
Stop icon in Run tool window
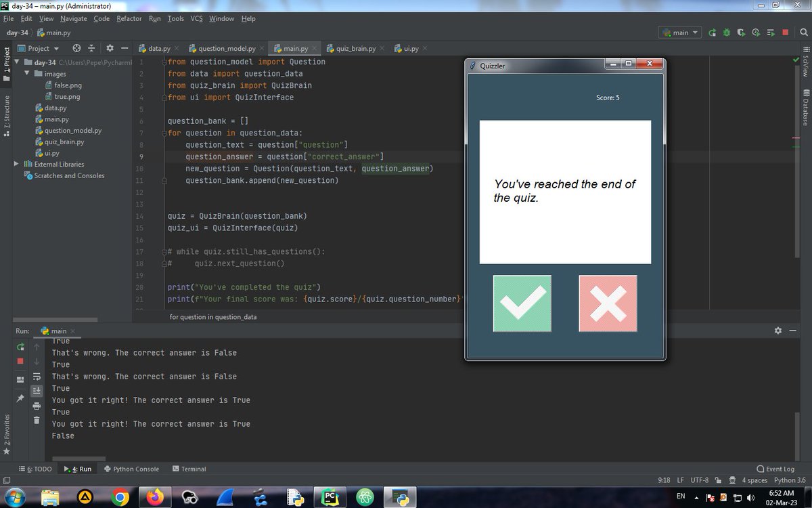point(20,361)
